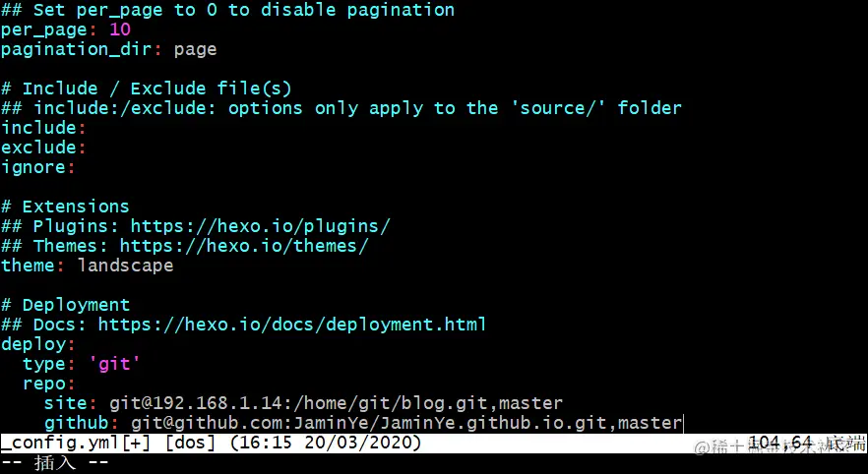Click the 'ignore:' key line
The width and height of the screenshot is (868, 474).
[x=38, y=167]
